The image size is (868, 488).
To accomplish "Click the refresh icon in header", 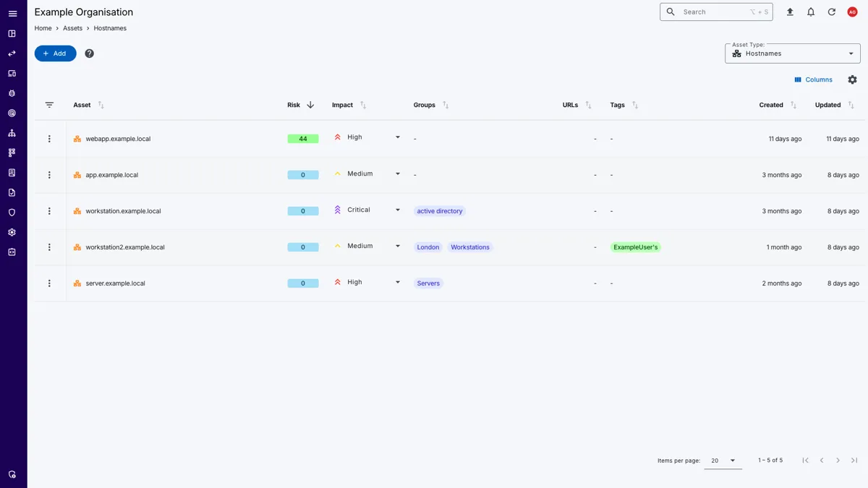I will coord(832,12).
